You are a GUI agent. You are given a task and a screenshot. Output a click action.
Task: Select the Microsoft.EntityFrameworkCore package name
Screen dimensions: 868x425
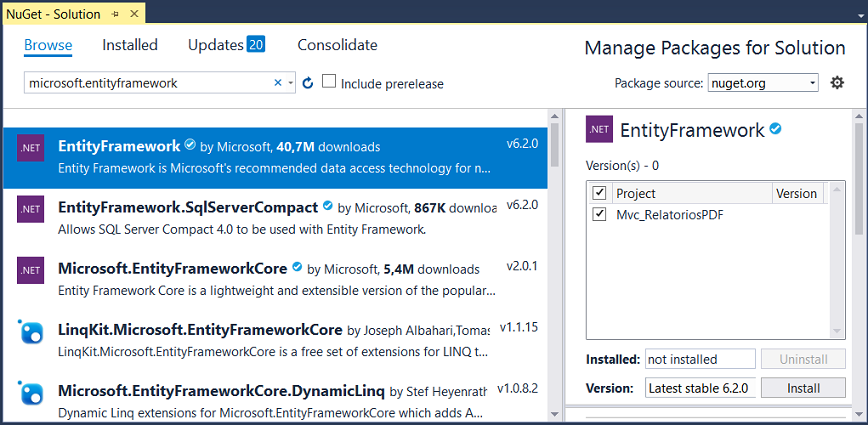click(173, 269)
